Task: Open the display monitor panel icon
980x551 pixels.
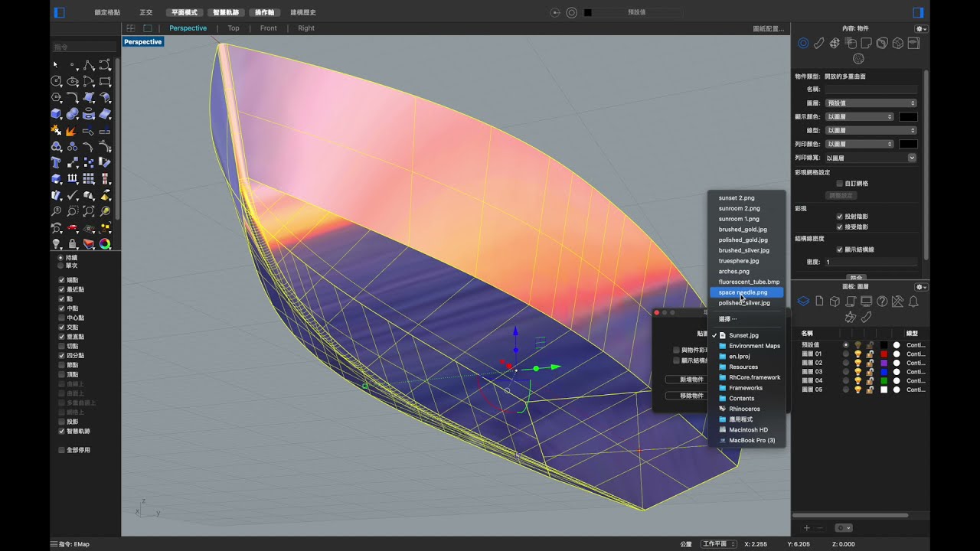Action: [x=866, y=302]
